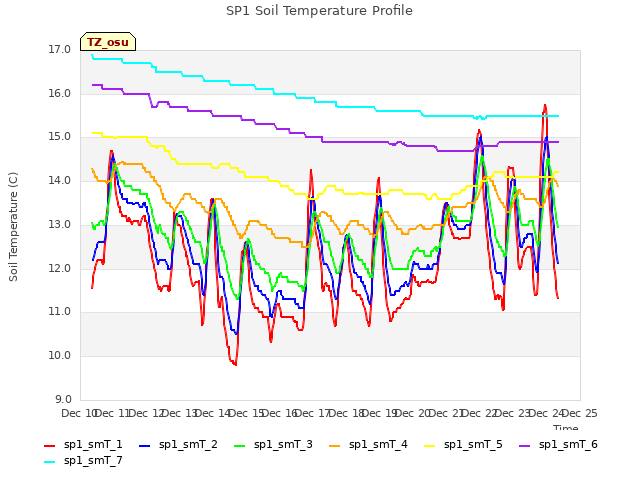The width and height of the screenshot is (640, 480).
Task: Click the purple sp1_smT_6 legend swatch
Action: click(x=524, y=446)
